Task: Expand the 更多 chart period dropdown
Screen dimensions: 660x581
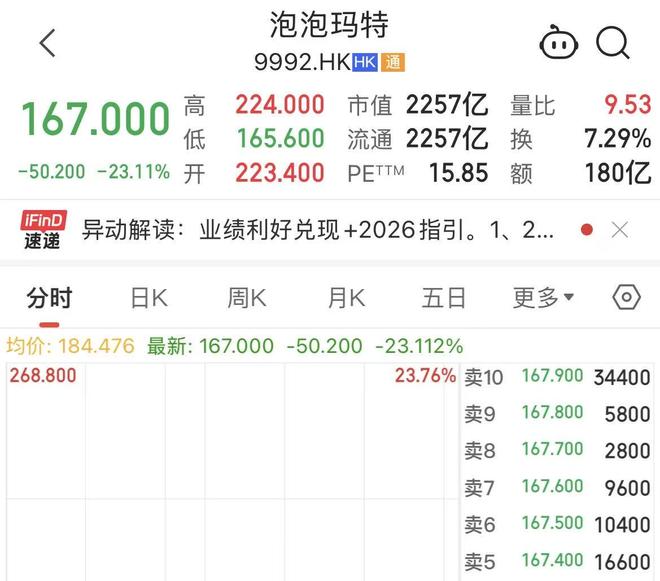Action: pos(543,298)
